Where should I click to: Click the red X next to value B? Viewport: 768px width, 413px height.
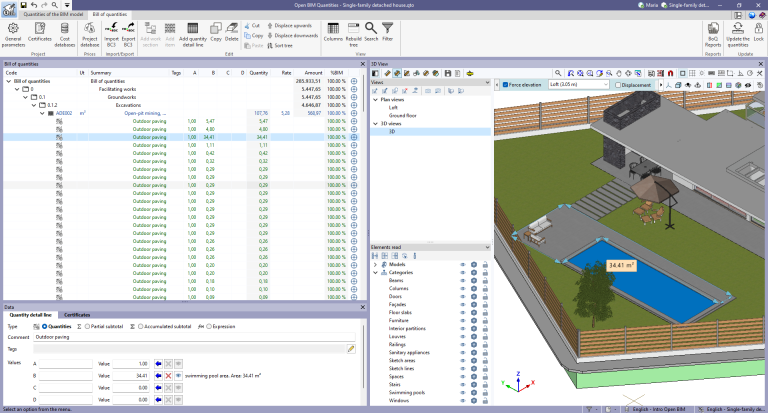click(168, 376)
